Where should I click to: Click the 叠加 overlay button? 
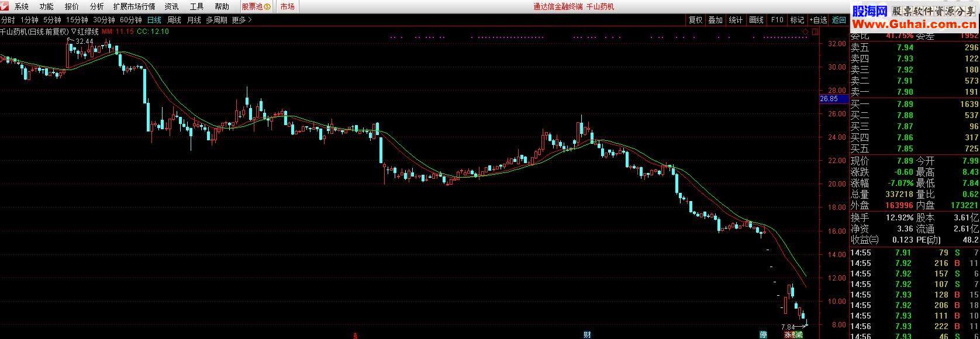click(x=716, y=20)
